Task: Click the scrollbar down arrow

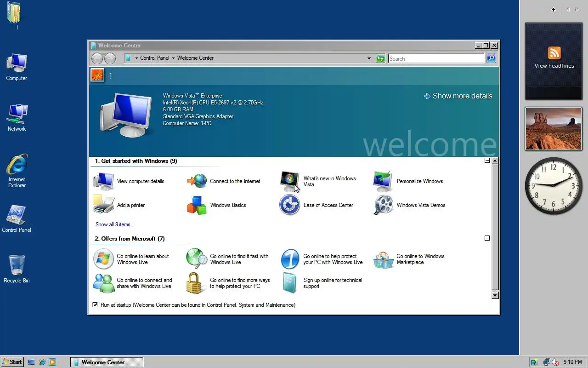Action: pyautogui.click(x=495, y=295)
